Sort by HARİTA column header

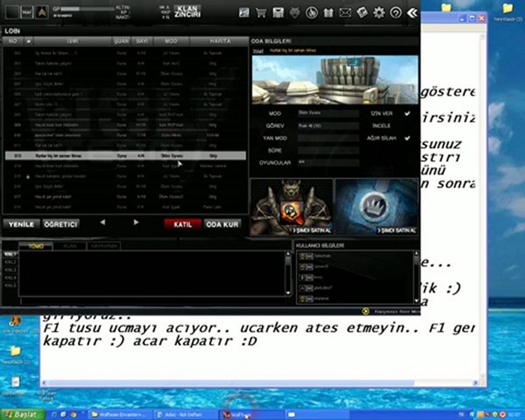point(220,41)
